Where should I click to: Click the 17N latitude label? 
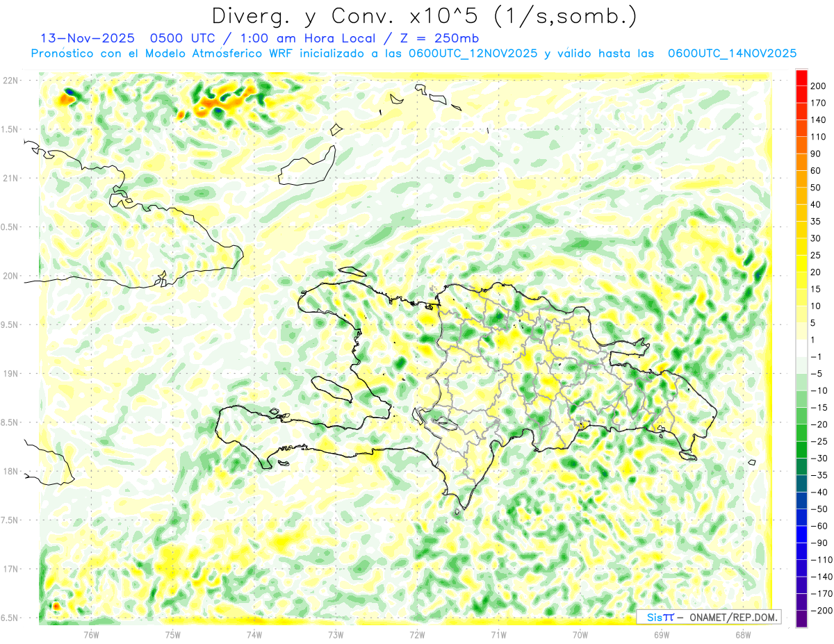pyautogui.click(x=10, y=569)
